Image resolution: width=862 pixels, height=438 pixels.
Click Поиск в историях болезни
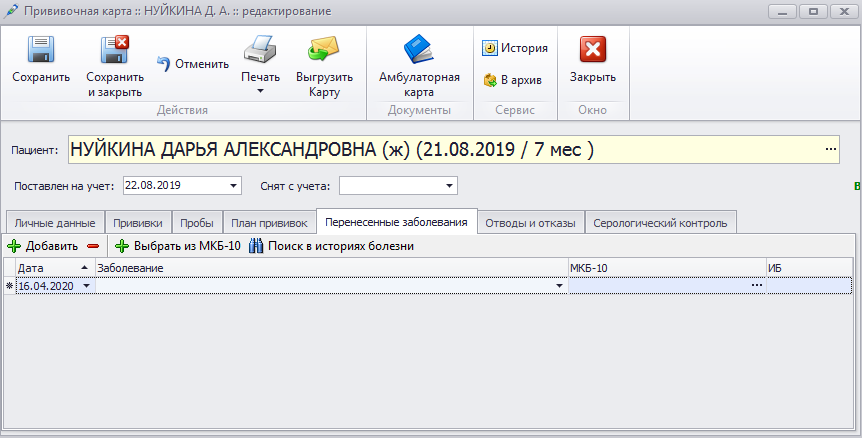(331, 246)
